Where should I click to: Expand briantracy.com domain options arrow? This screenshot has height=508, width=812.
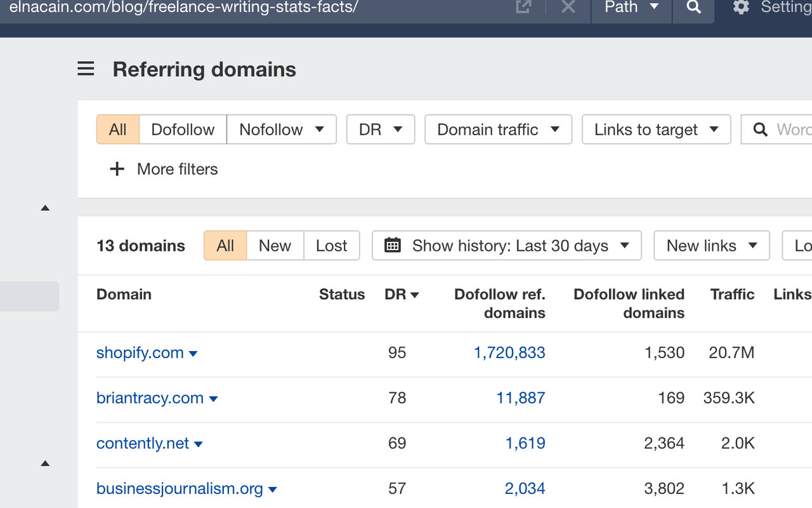(x=213, y=399)
